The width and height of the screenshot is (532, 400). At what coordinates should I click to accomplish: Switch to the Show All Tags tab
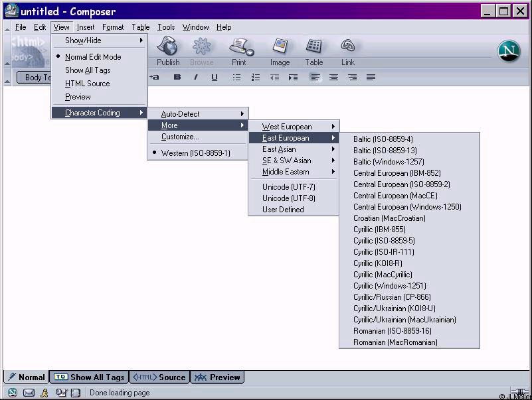[89, 377]
